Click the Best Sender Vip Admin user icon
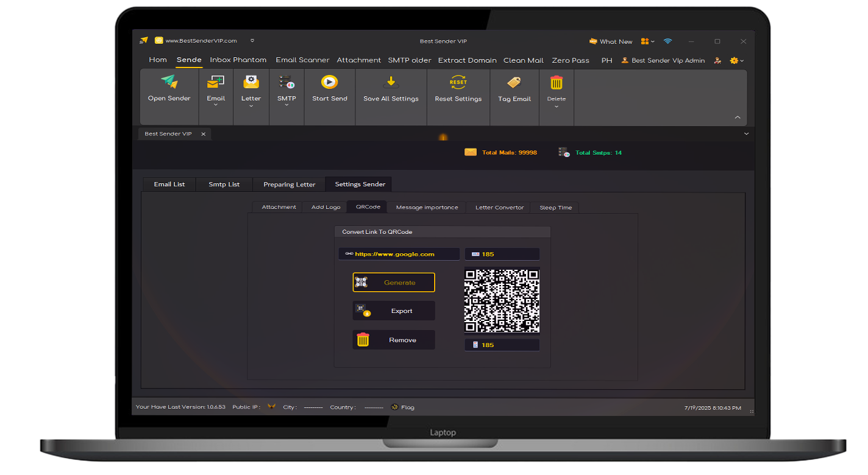 (x=625, y=60)
